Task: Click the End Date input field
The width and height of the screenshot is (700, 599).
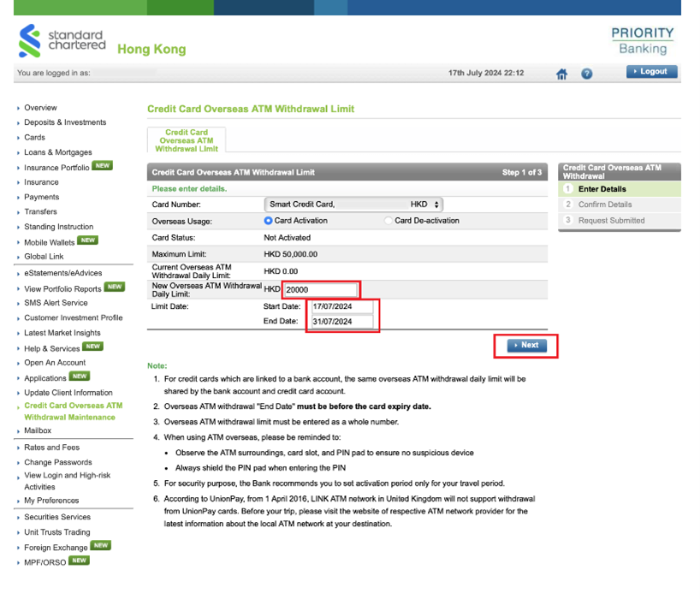Action: tap(342, 322)
